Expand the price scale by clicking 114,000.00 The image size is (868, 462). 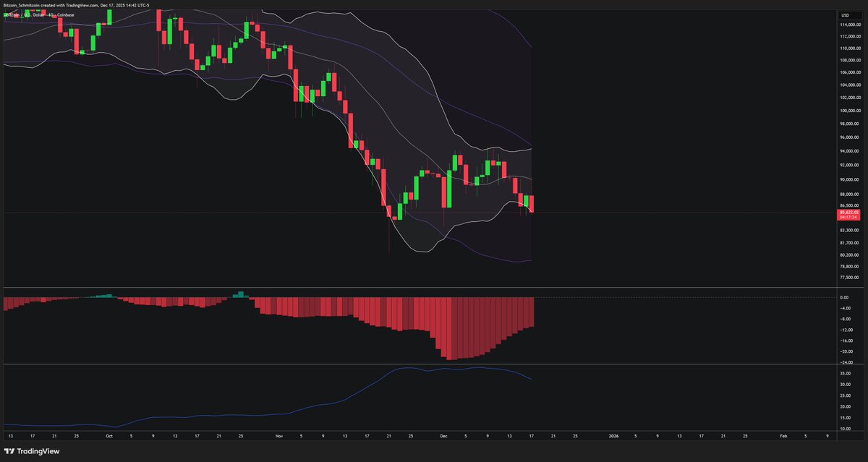coord(849,23)
